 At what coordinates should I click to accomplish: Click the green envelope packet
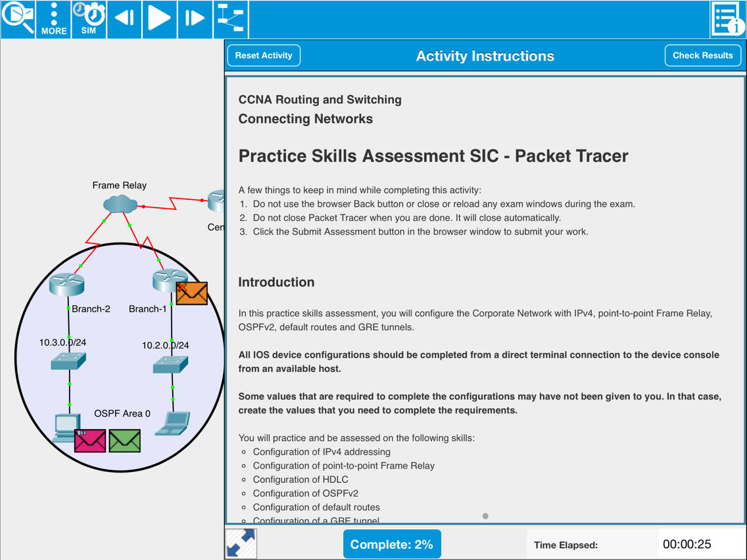tap(125, 440)
